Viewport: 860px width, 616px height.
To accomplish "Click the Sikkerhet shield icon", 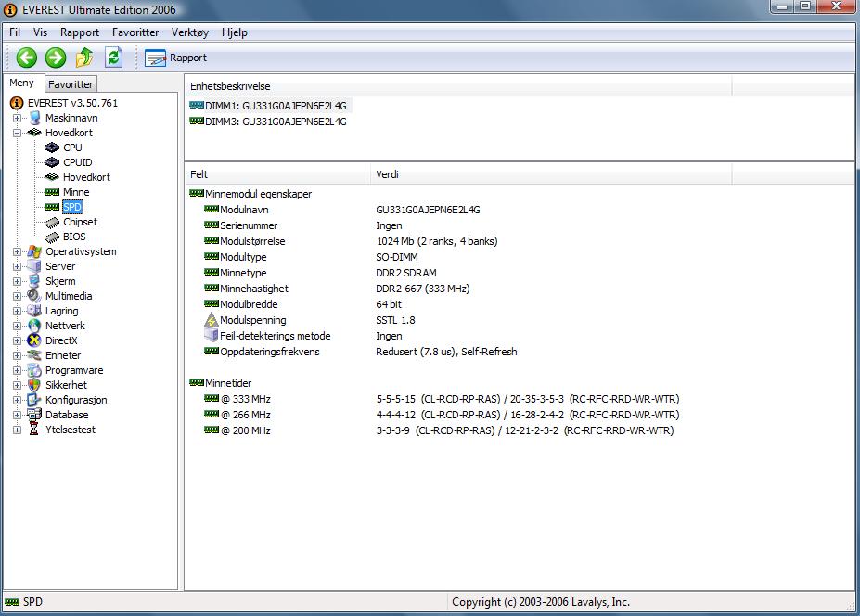I will (x=34, y=385).
